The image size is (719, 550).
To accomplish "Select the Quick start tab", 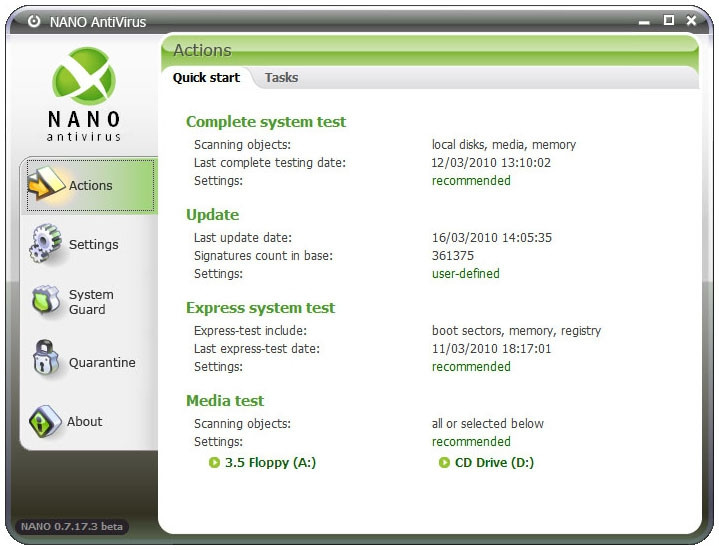I will (206, 78).
